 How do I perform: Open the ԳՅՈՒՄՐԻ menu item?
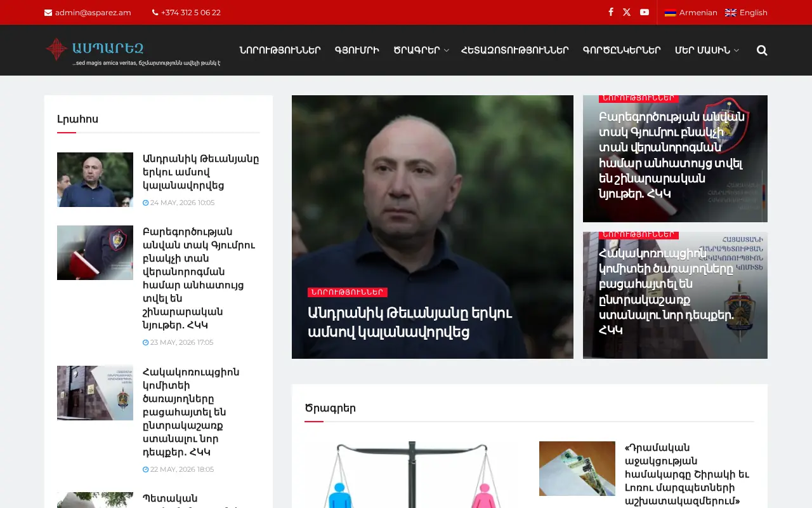(x=357, y=50)
